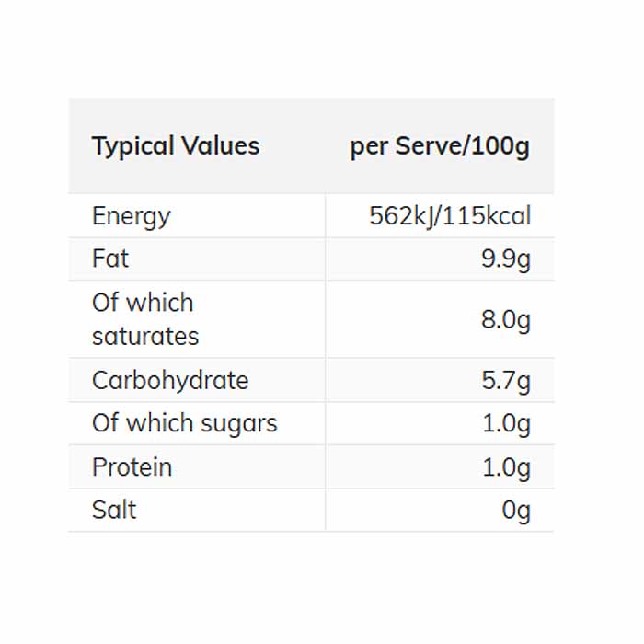
Task: Select the 1.0g value for sugars
Action: [506, 424]
